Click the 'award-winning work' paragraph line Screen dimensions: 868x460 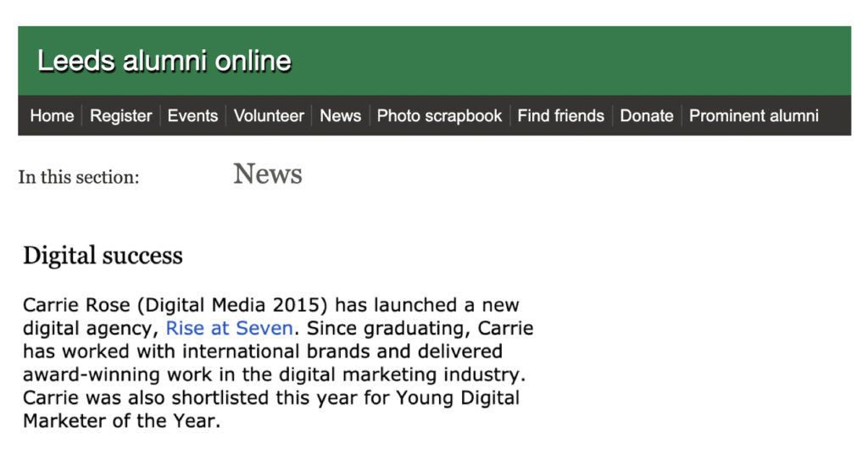pos(274,374)
